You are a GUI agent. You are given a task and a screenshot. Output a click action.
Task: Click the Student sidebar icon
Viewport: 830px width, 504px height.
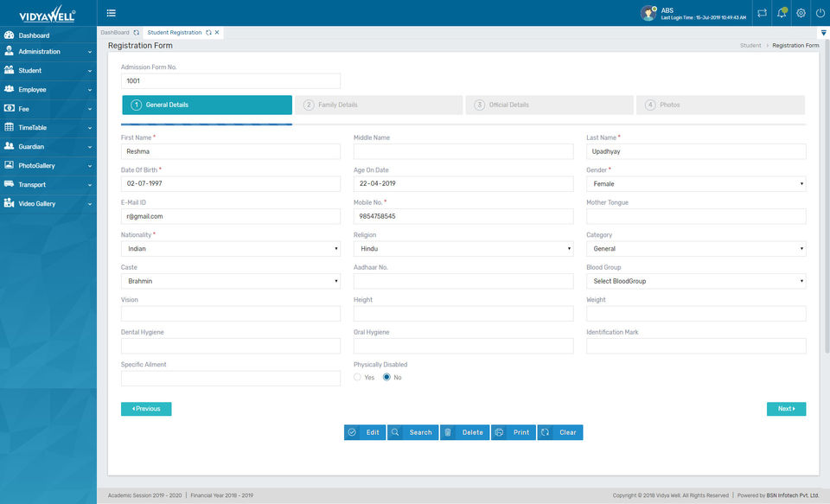coord(9,70)
